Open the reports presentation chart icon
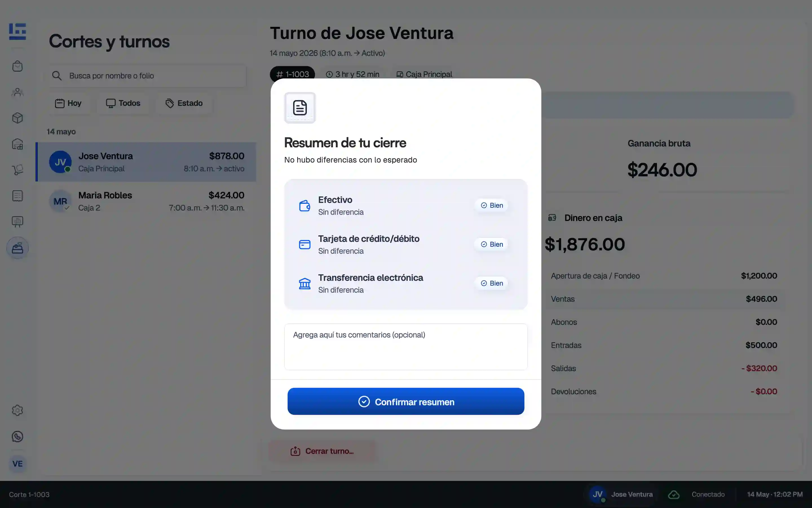Image resolution: width=812 pixels, height=508 pixels. coord(17,222)
